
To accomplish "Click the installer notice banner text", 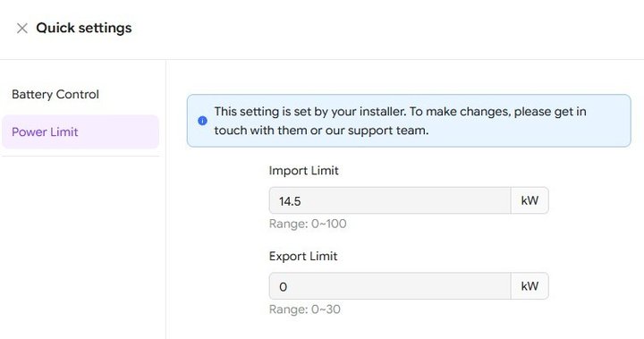I will pyautogui.click(x=400, y=121).
